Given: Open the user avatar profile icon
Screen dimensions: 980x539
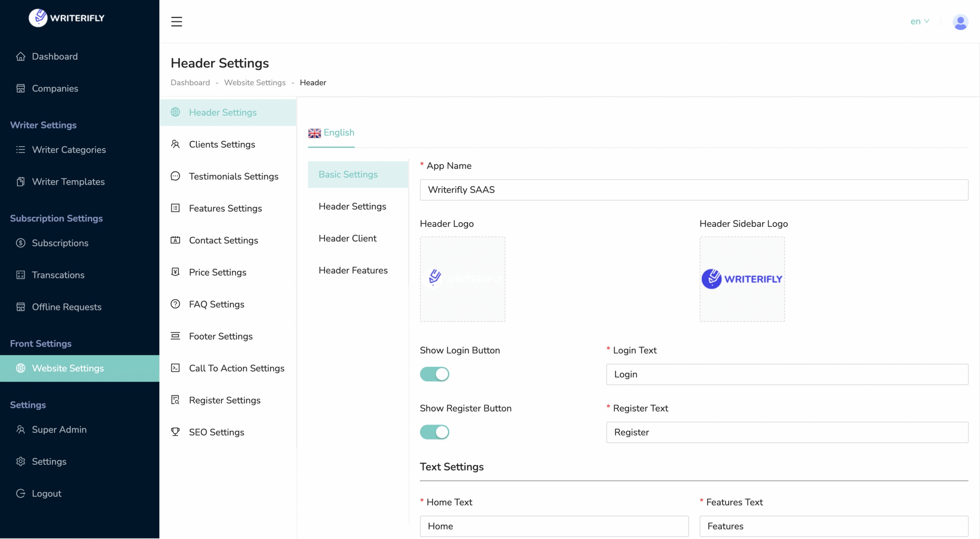Looking at the screenshot, I should click(960, 22).
